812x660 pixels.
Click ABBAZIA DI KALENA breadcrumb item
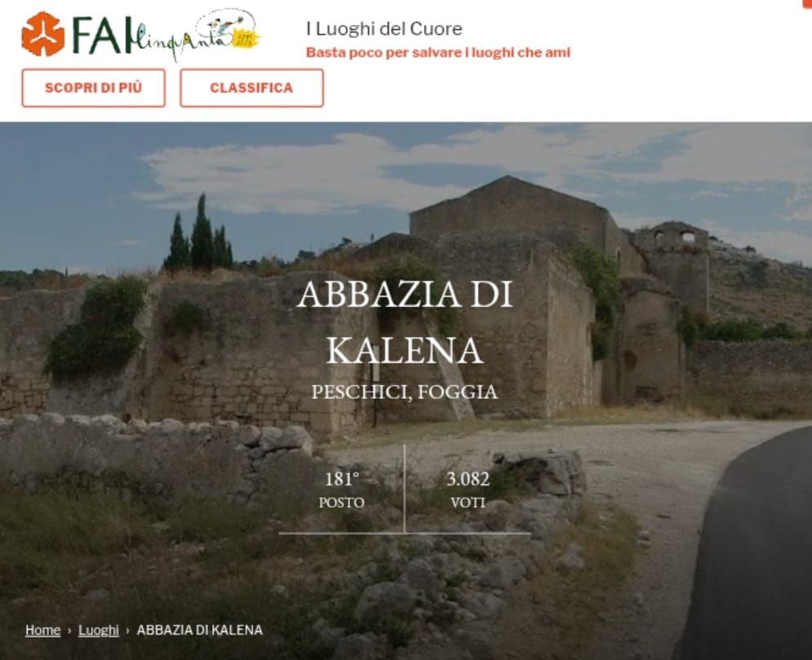pyautogui.click(x=200, y=630)
